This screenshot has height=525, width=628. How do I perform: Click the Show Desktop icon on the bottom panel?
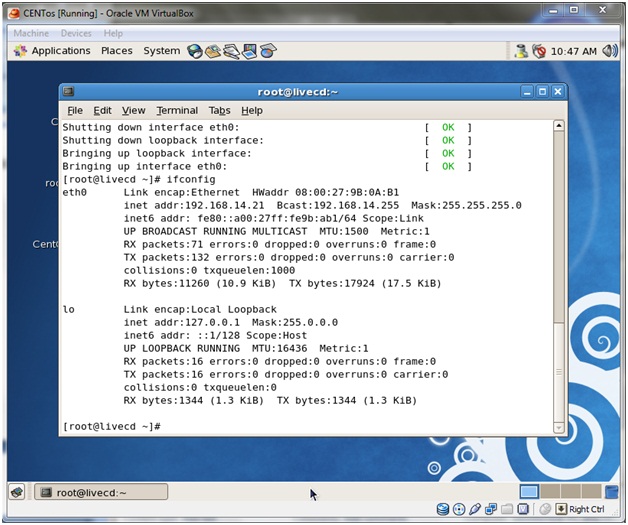(17, 492)
